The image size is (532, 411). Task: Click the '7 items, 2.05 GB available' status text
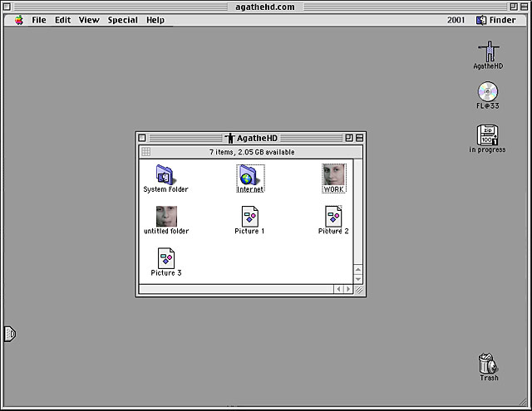pyautogui.click(x=252, y=152)
